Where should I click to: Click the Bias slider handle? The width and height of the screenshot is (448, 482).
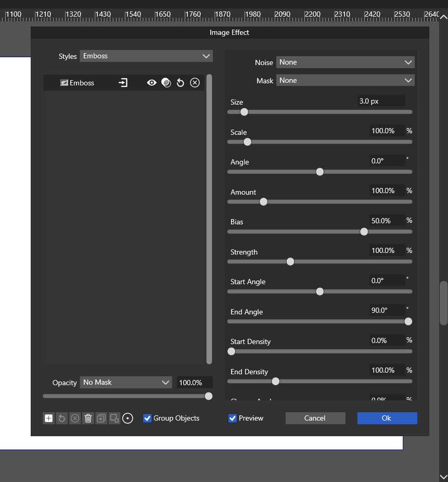364,232
